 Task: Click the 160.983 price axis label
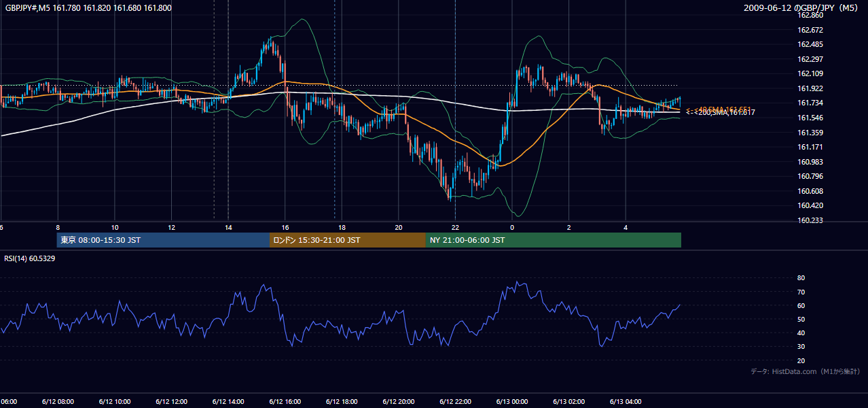coord(810,162)
